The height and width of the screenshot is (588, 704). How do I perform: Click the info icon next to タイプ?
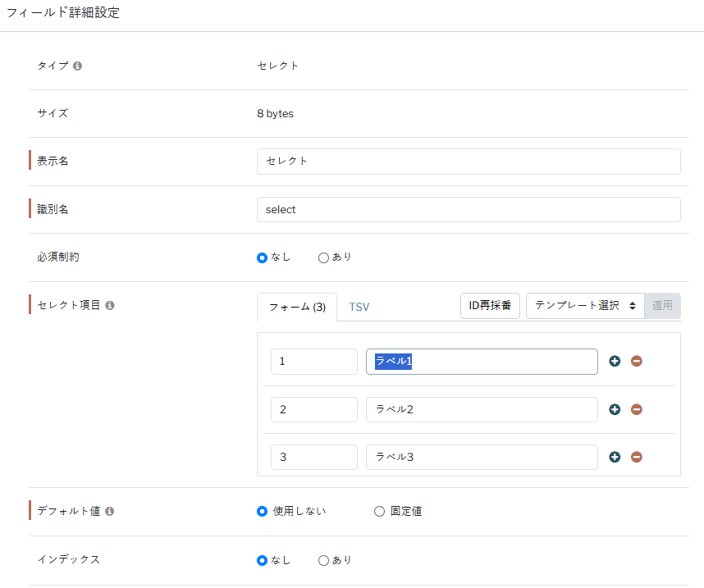(77, 66)
